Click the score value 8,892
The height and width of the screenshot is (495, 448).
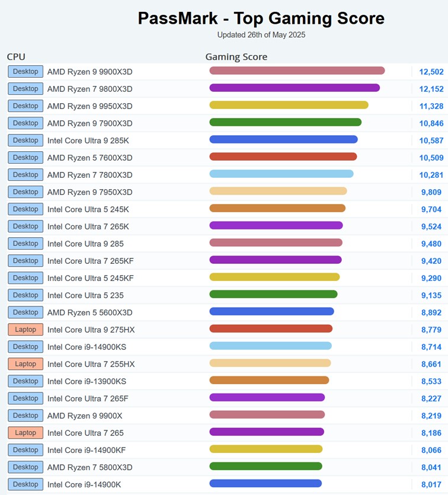pyautogui.click(x=431, y=313)
